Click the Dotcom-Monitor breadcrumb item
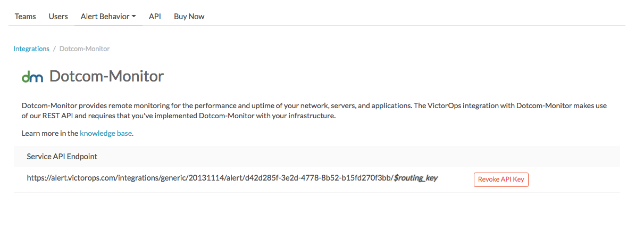The height and width of the screenshot is (237, 644). coord(85,48)
